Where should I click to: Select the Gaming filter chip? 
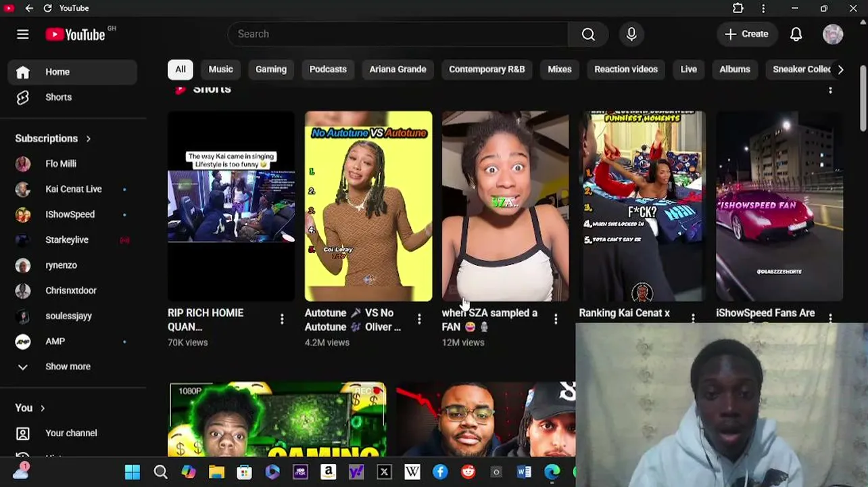271,69
